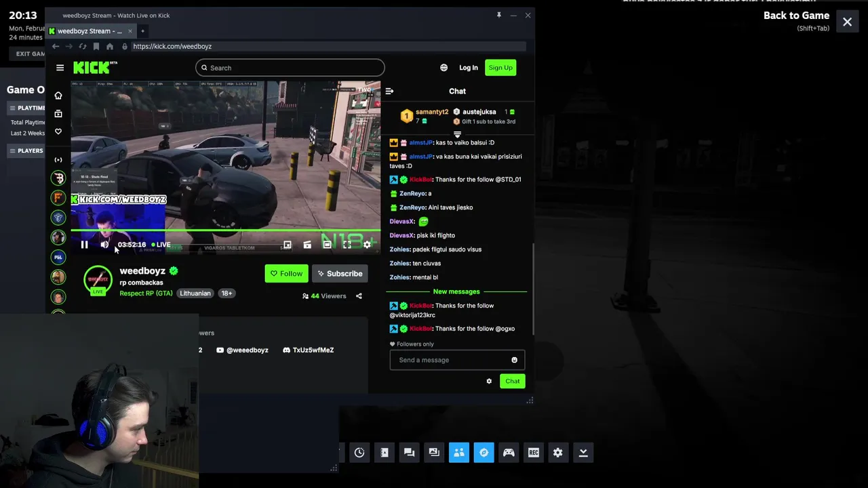The width and height of the screenshot is (868, 488).
Task: Toggle Steam overlay web browser icon
Action: (x=484, y=453)
